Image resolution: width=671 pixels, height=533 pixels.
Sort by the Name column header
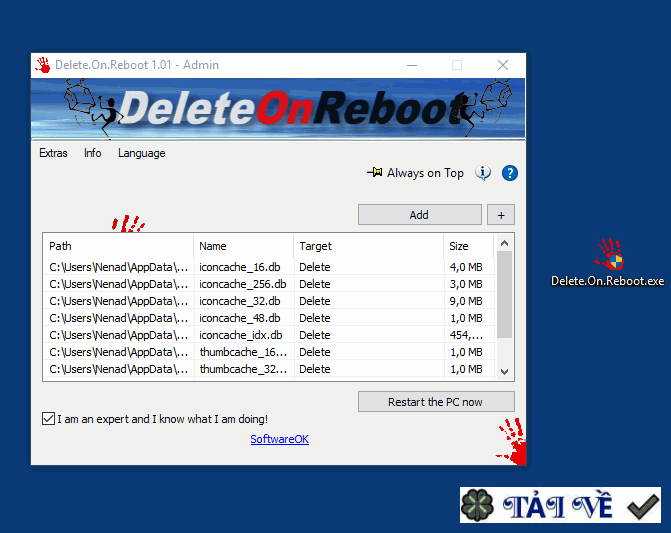click(243, 246)
